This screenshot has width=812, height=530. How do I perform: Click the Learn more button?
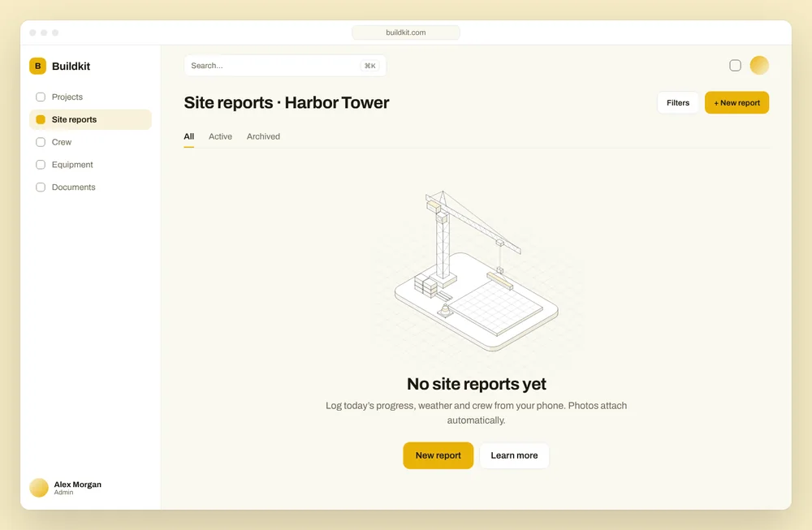point(514,455)
